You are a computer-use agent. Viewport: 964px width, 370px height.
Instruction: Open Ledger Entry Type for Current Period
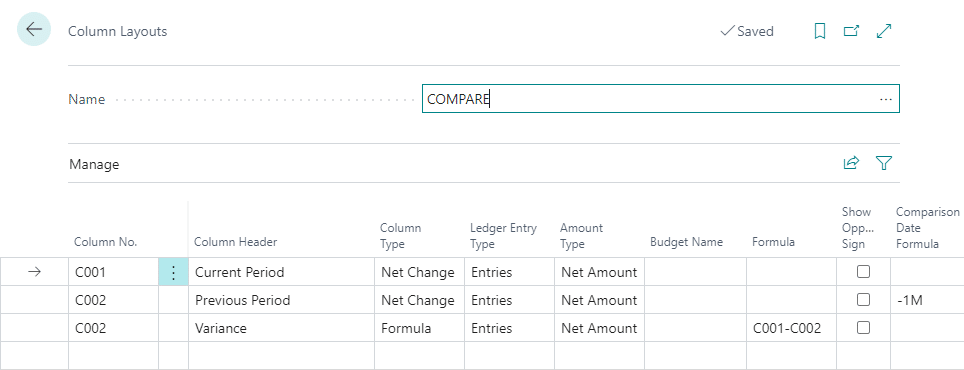point(509,272)
